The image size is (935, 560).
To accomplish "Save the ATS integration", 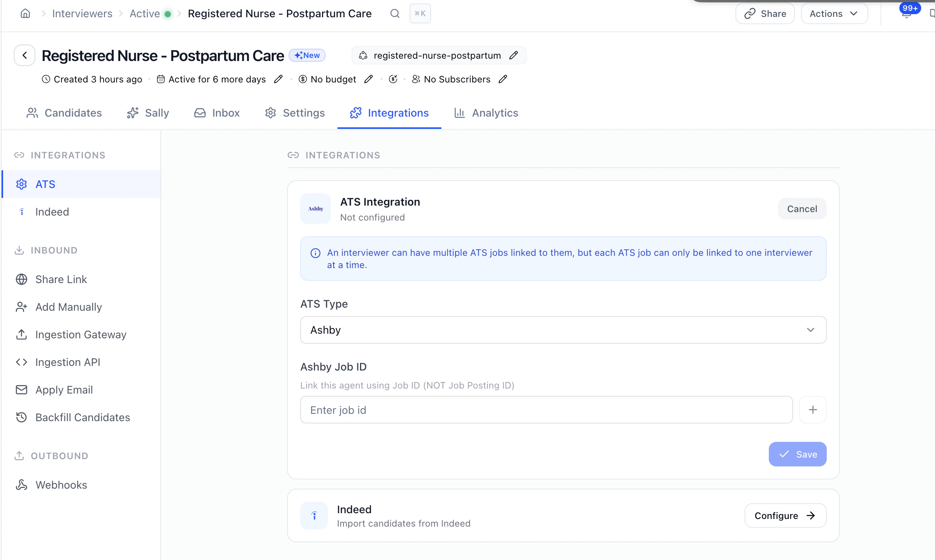I will [798, 454].
